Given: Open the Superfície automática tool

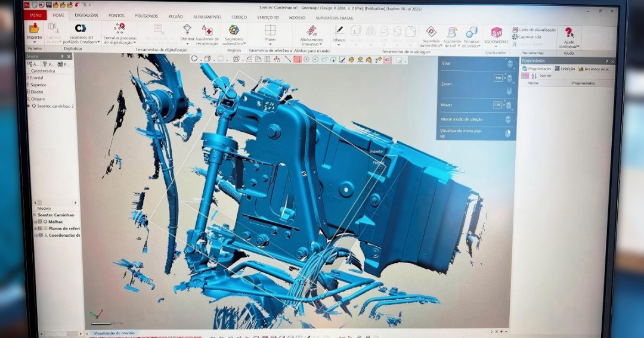Looking at the screenshot, I should (431, 32).
